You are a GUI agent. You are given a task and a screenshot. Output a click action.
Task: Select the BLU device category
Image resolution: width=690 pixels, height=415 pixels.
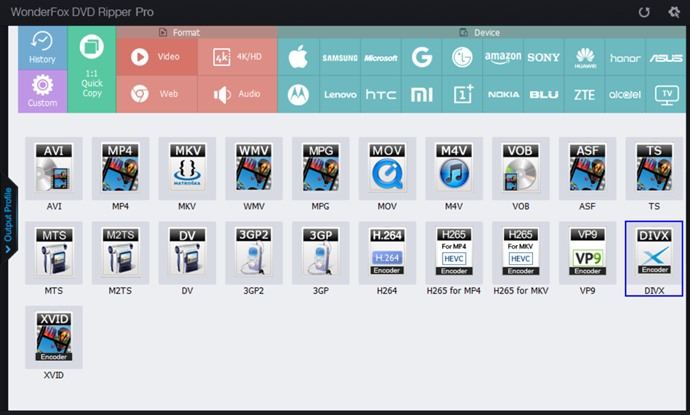pyautogui.click(x=543, y=94)
